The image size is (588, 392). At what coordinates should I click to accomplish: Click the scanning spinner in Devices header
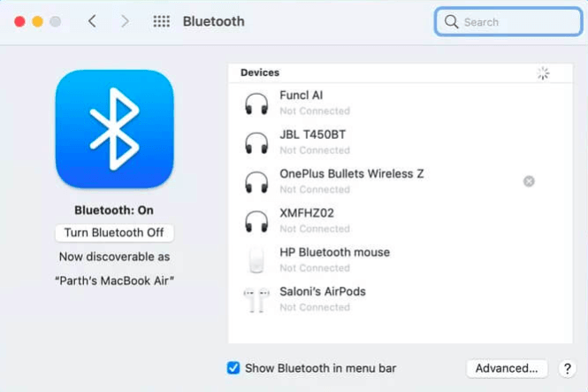coord(543,73)
